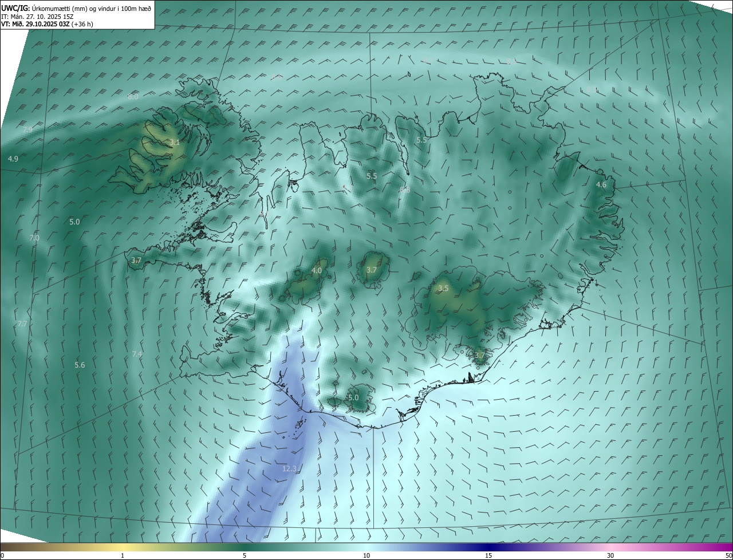Select the 12.3 precipitable water value over the sea
The height and width of the screenshot is (560, 733).
point(290,468)
